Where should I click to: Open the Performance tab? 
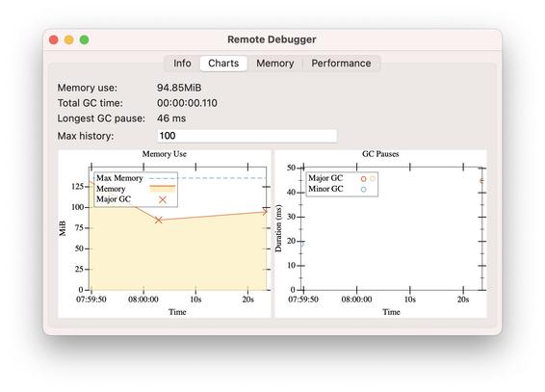(341, 64)
